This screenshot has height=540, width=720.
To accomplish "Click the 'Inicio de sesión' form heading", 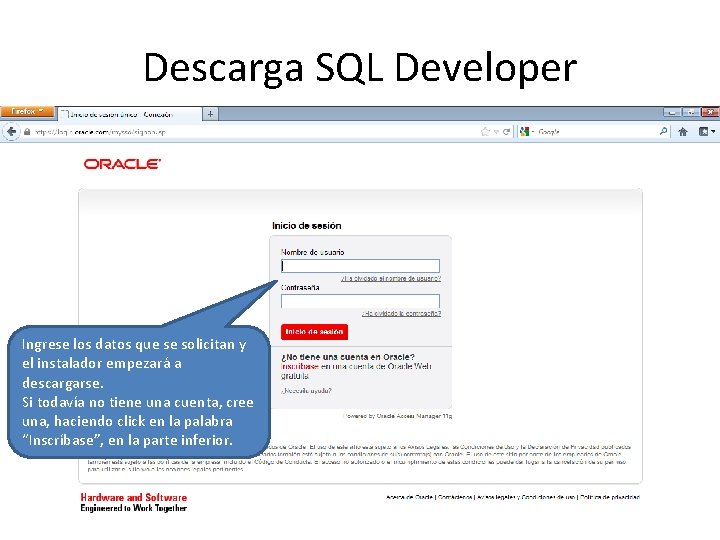I will (x=307, y=225).
